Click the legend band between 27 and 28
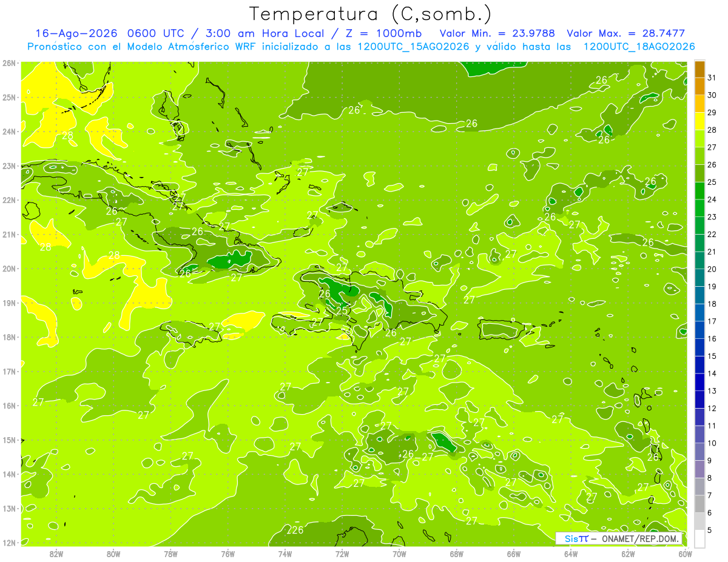Viewport: 728px width, 562px height. click(x=699, y=138)
